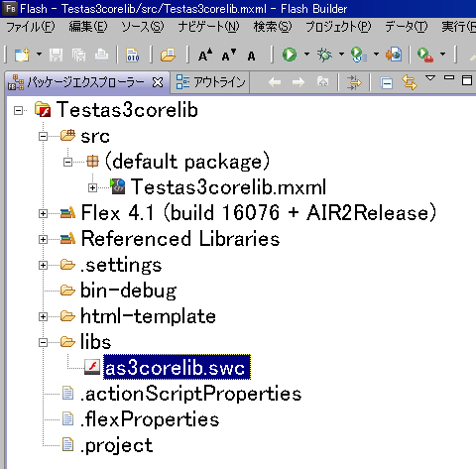Open the Profile configurations dropdown arrow
476x469 pixels.
376,54
